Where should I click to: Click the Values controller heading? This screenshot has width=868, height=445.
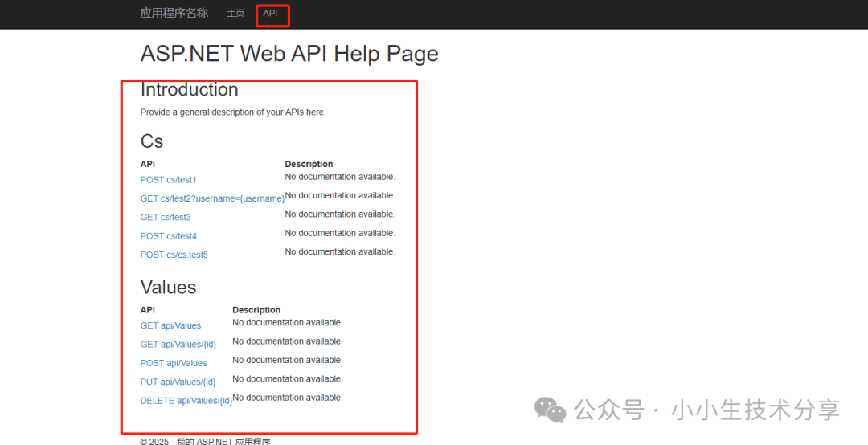[168, 288]
